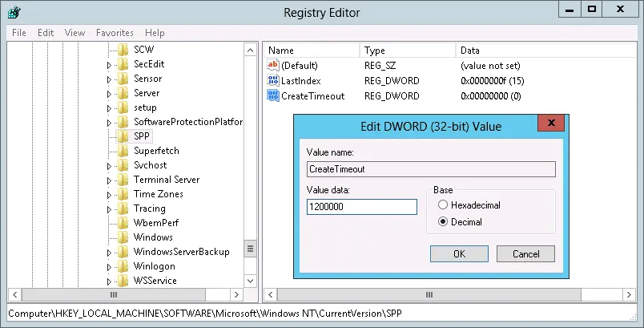Close the Edit DWORD dialog with X
Image resolution: width=644 pixels, height=328 pixels.
tap(551, 123)
